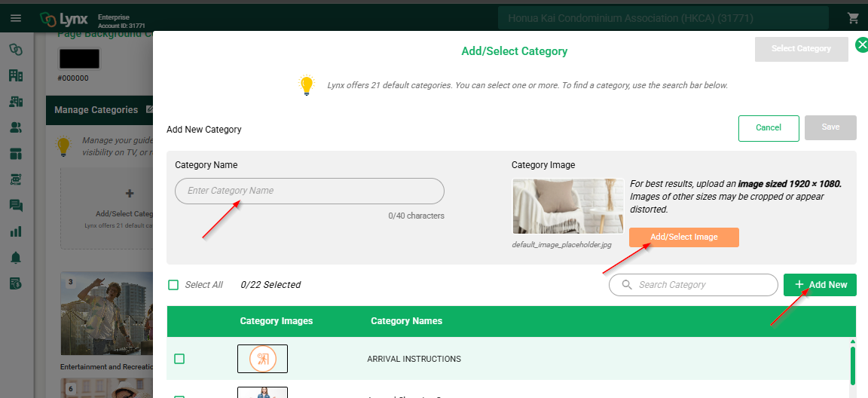Focus the Enter Category Name field

pos(310,191)
